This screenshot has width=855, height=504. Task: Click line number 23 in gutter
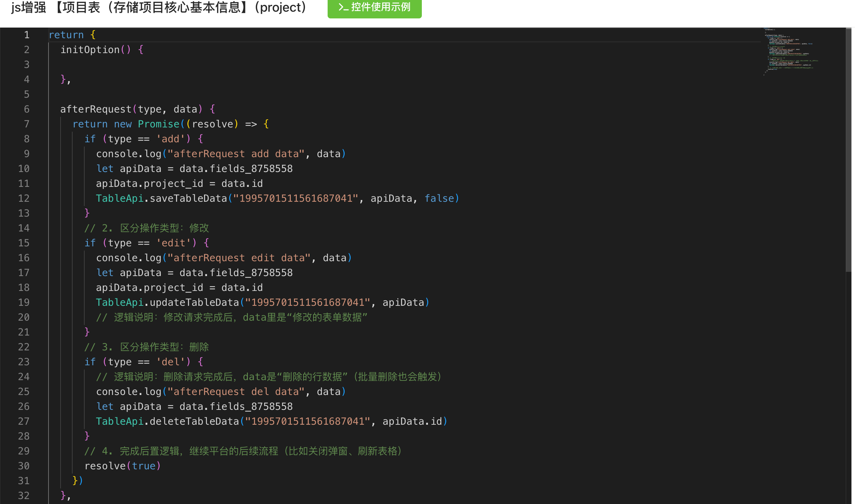click(x=24, y=362)
